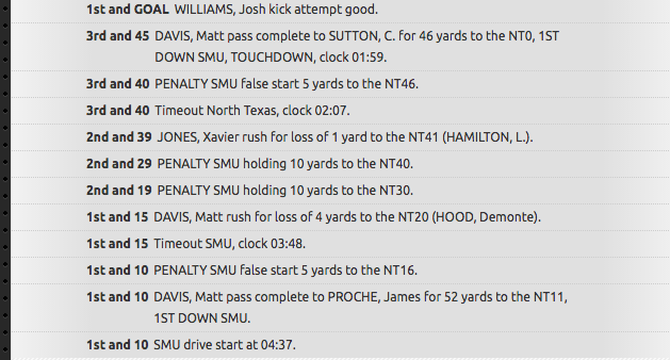This screenshot has width=670, height=360.
Task: Click the "2nd and 39" down label
Action: click(x=119, y=137)
